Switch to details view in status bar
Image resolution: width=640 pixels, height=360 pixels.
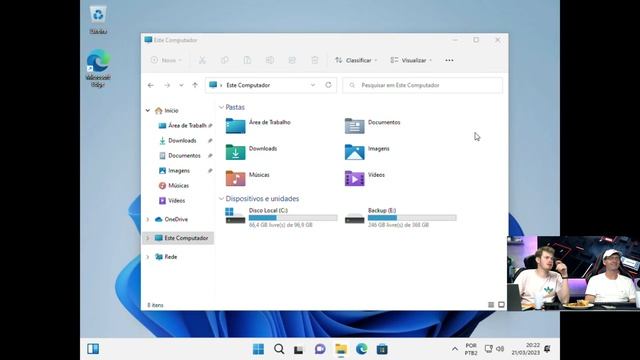(x=491, y=305)
